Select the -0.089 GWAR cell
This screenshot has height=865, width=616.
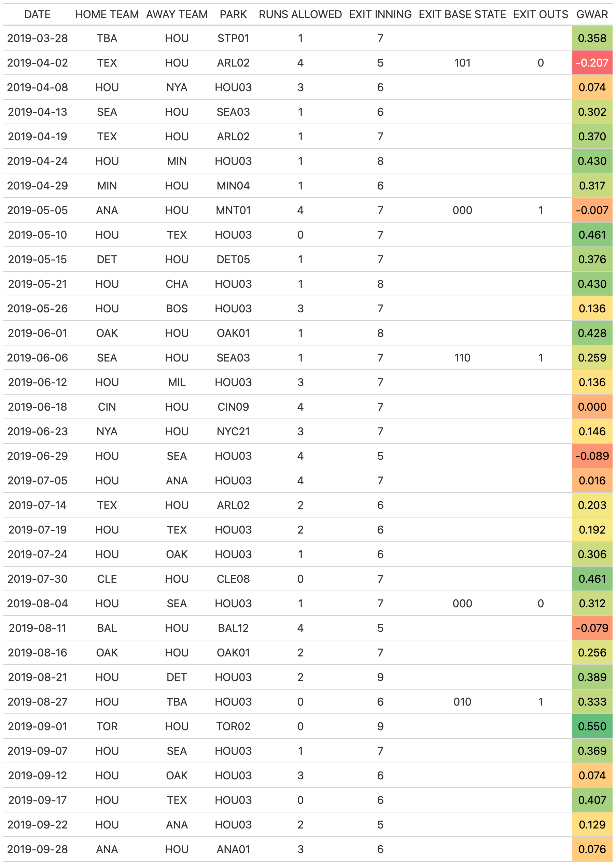click(592, 456)
